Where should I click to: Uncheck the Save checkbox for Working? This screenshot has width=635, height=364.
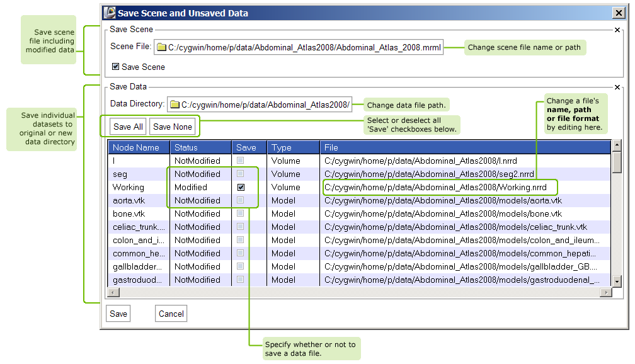pyautogui.click(x=241, y=187)
